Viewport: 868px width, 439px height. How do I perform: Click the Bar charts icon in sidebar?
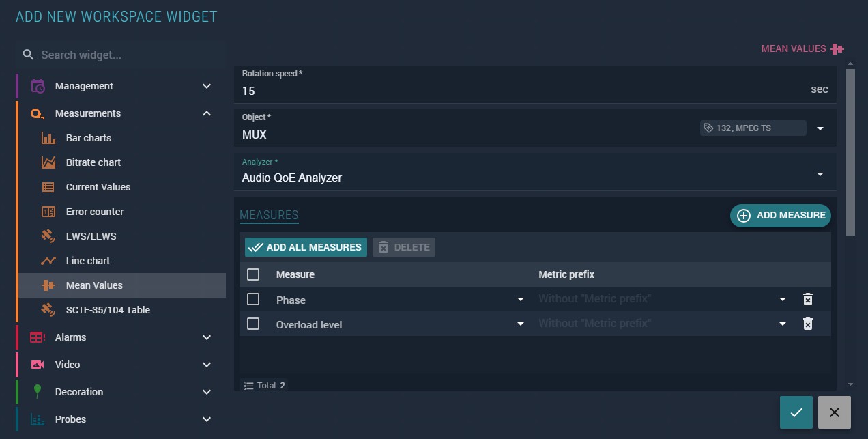[48, 138]
